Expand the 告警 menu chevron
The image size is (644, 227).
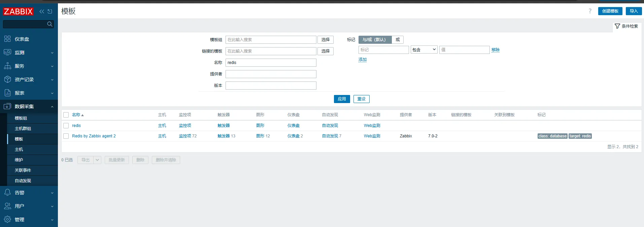pos(52,193)
